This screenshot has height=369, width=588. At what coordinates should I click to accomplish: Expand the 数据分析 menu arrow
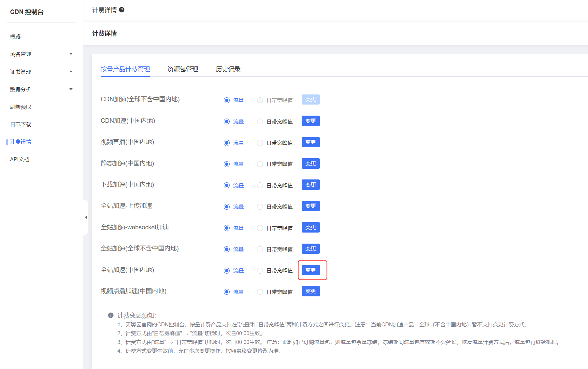pyautogui.click(x=71, y=89)
